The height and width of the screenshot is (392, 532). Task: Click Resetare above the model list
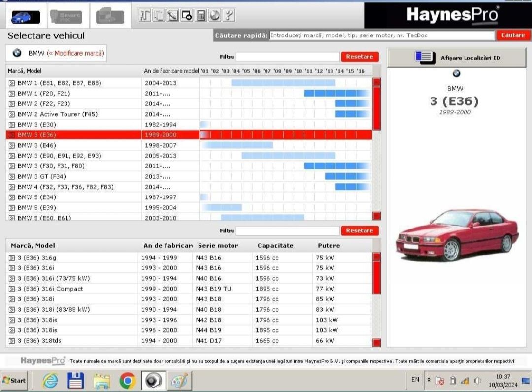[x=360, y=57]
